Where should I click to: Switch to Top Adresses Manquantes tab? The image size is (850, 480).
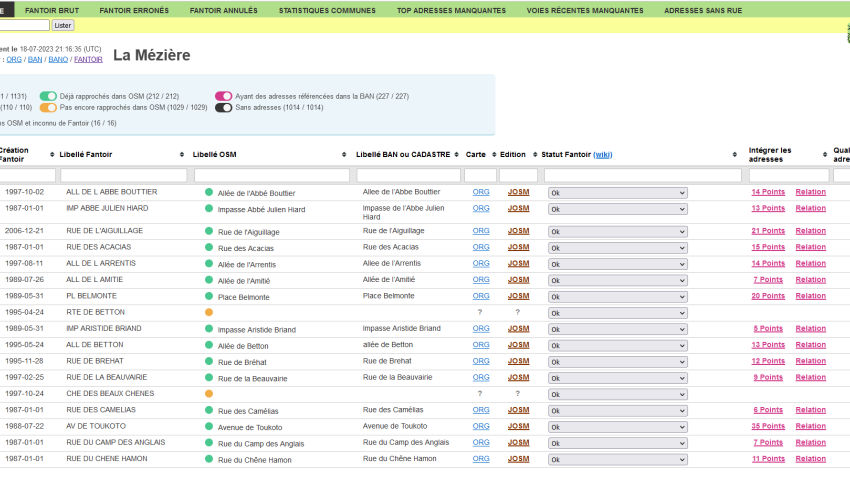coord(451,10)
